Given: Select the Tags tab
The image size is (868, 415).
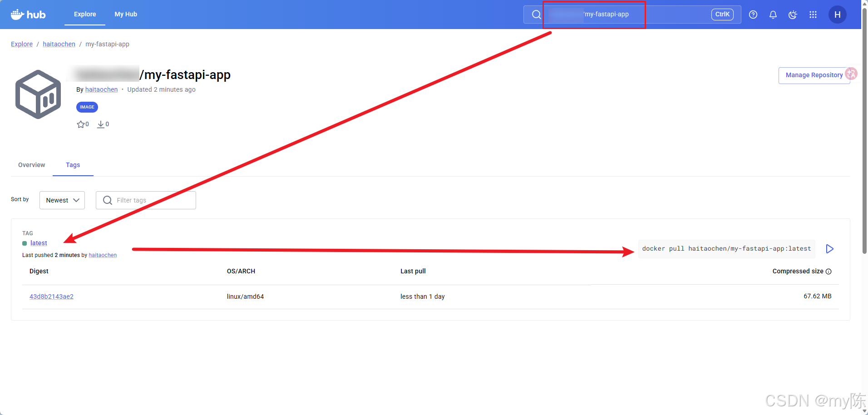Looking at the screenshot, I should click(x=73, y=165).
